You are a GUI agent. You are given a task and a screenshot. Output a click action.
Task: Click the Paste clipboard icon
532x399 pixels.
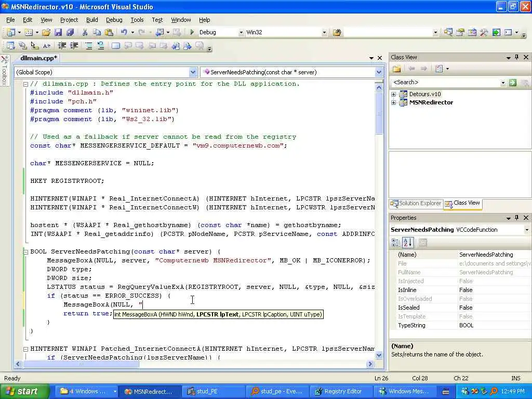[x=109, y=32]
